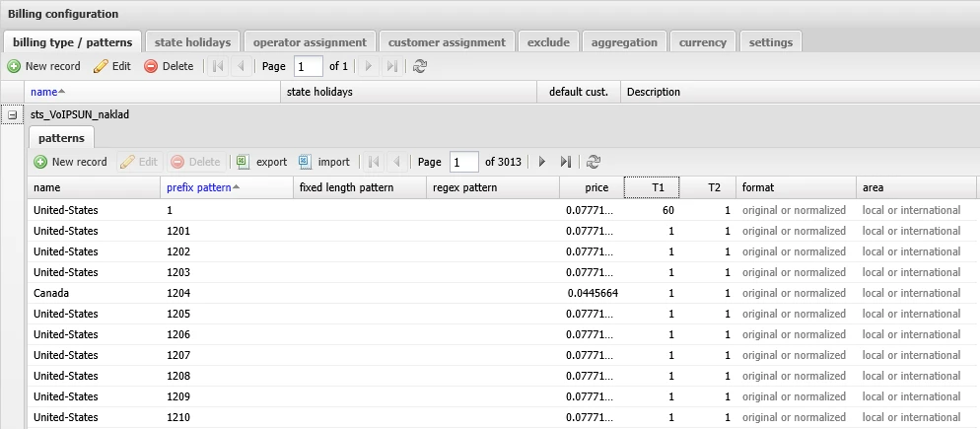Go to next page of patterns
Image resolution: width=980 pixels, height=429 pixels.
542,162
